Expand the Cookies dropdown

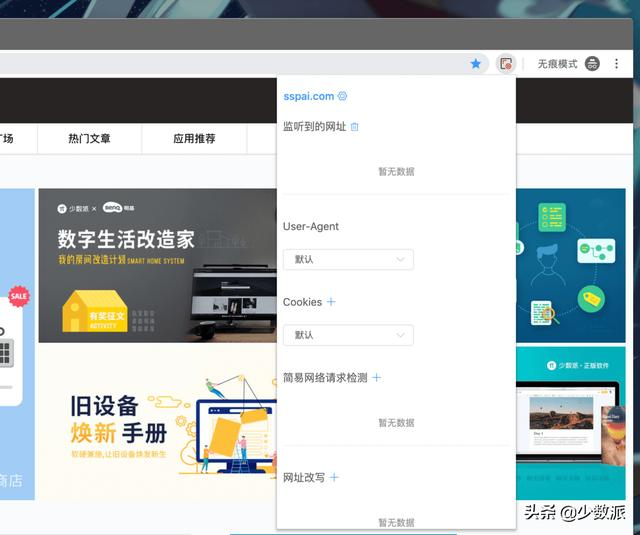click(x=348, y=335)
